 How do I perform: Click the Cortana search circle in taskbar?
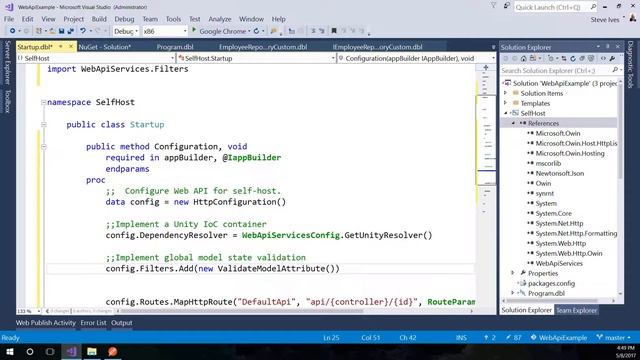point(30,351)
